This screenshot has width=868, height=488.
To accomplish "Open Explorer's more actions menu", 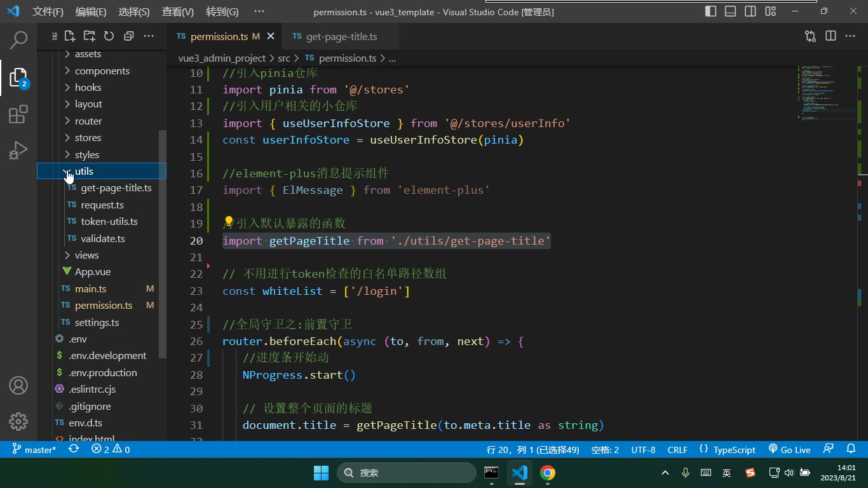I will pyautogui.click(x=149, y=36).
